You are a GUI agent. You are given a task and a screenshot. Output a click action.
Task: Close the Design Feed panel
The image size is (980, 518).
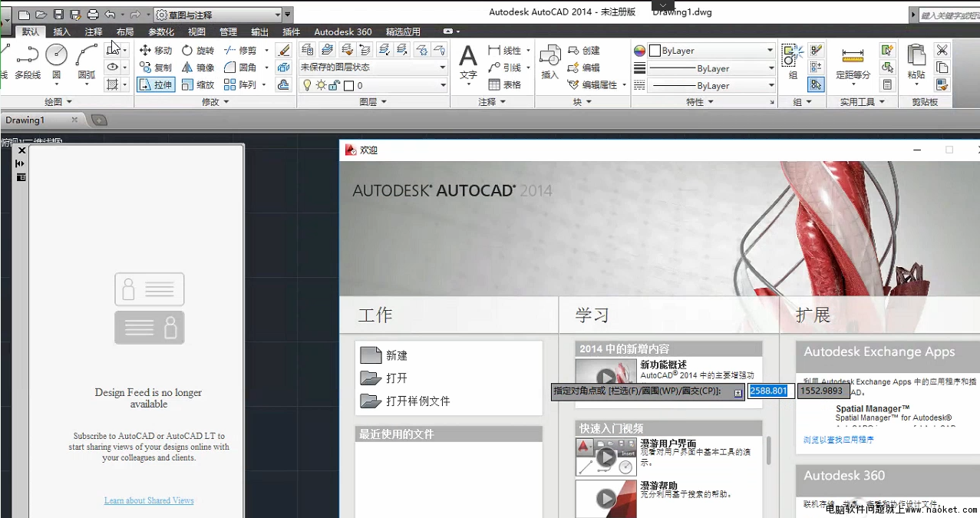tap(21, 150)
